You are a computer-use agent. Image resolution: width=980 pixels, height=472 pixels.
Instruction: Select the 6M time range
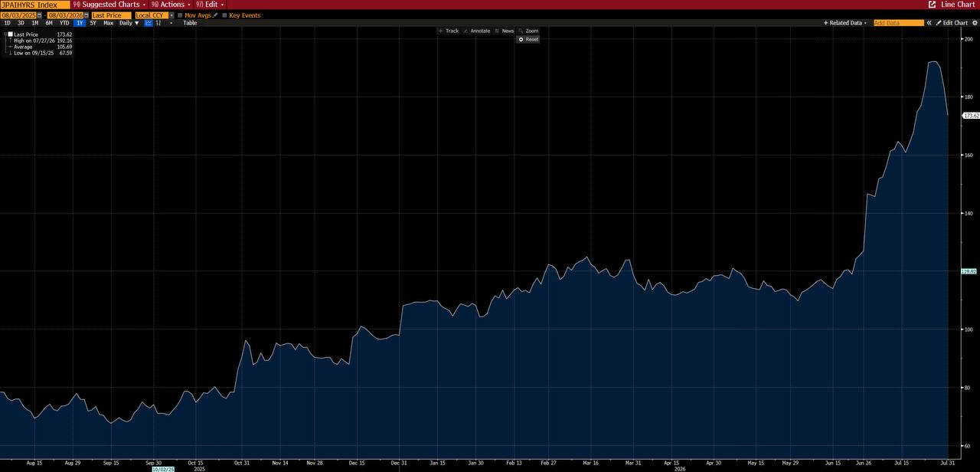coord(49,23)
